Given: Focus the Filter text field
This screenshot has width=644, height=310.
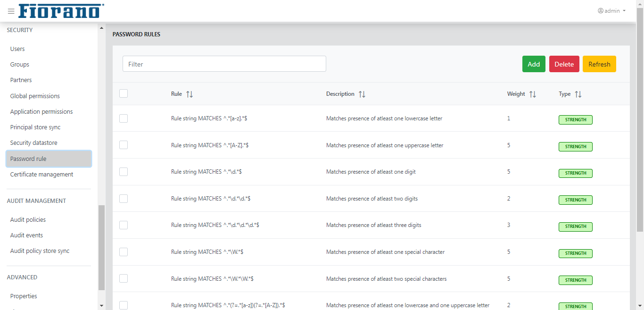Looking at the screenshot, I should tap(224, 64).
